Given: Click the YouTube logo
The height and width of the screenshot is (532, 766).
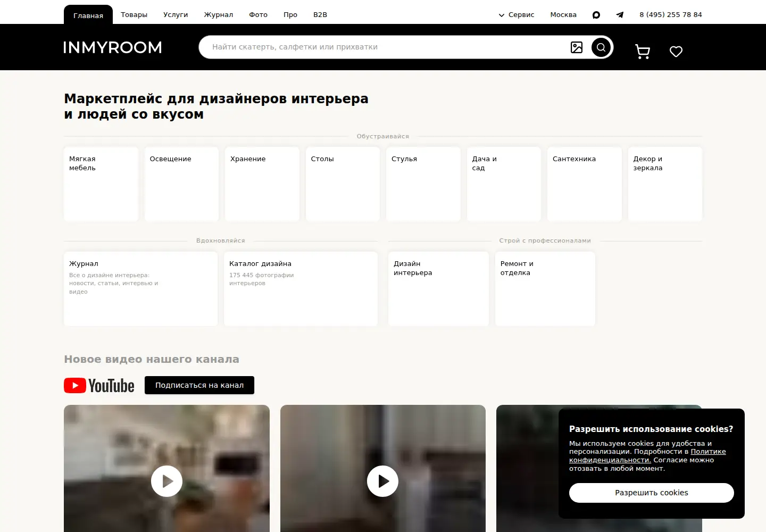Looking at the screenshot, I should [x=99, y=385].
